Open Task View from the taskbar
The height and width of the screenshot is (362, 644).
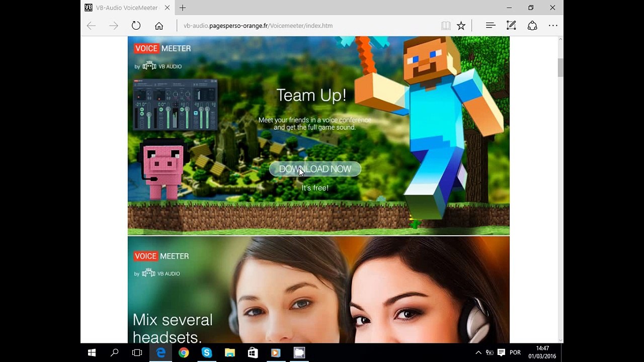tap(137, 352)
